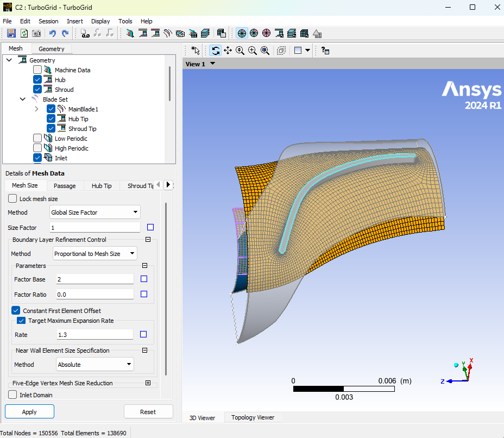Click the Factor Ratio input field
Image resolution: width=504 pixels, height=438 pixels.
[x=95, y=294]
